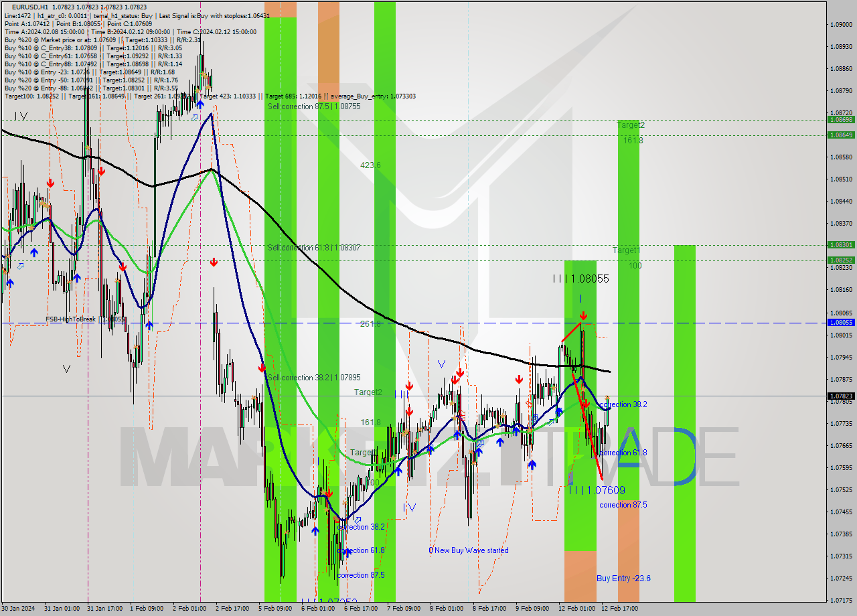Select the 1.07665 price axis label
The image size is (857, 616).
pyautogui.click(x=841, y=445)
